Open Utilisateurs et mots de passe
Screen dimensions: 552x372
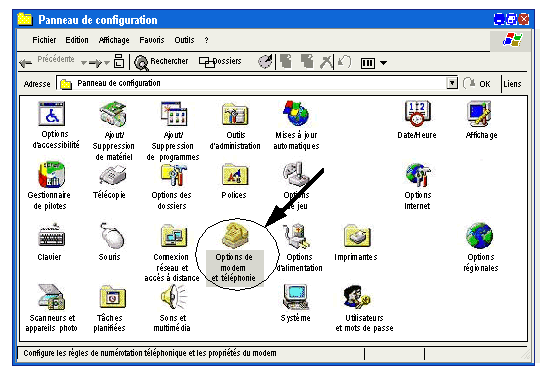357,297
